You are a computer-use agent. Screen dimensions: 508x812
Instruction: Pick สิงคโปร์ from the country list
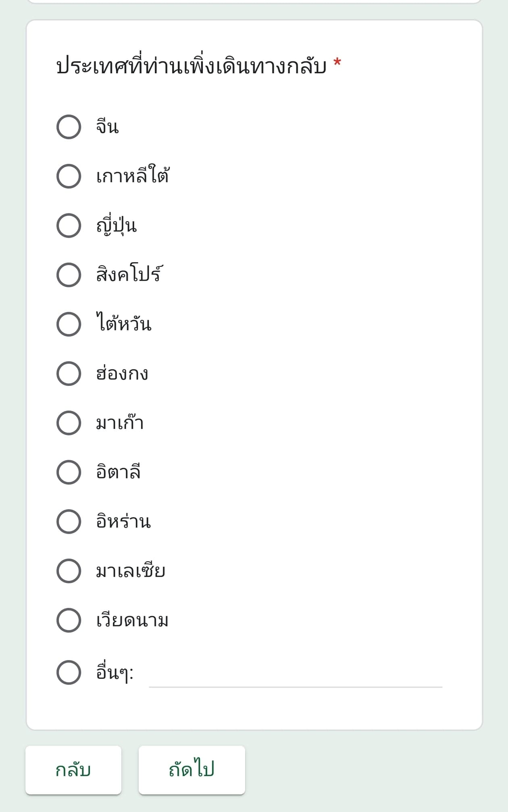(69, 275)
